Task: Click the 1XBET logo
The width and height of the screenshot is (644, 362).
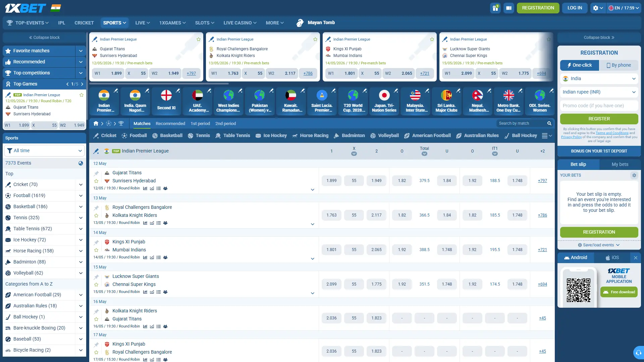Action: coord(25,8)
